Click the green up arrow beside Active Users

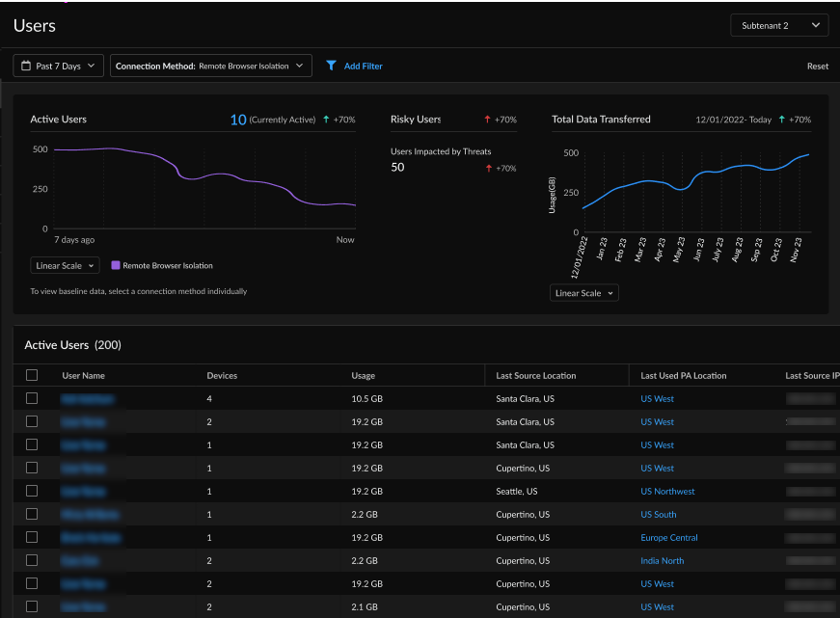(326, 120)
